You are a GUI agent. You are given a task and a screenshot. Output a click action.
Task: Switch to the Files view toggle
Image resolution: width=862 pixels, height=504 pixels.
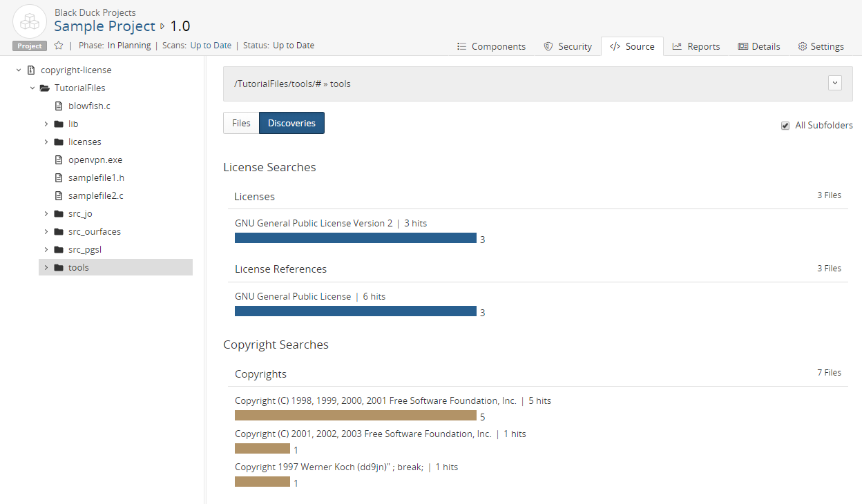click(241, 124)
